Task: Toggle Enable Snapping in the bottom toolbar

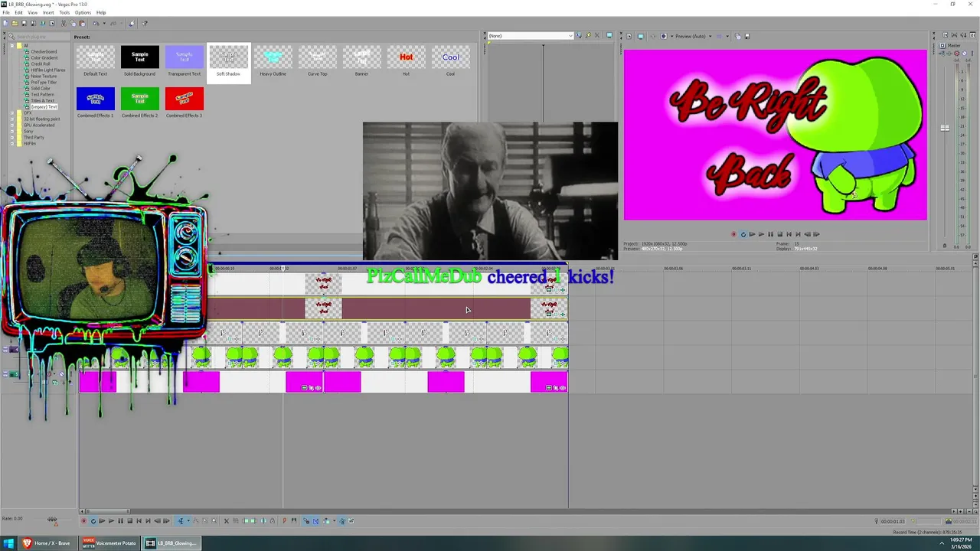Action: pos(306,521)
